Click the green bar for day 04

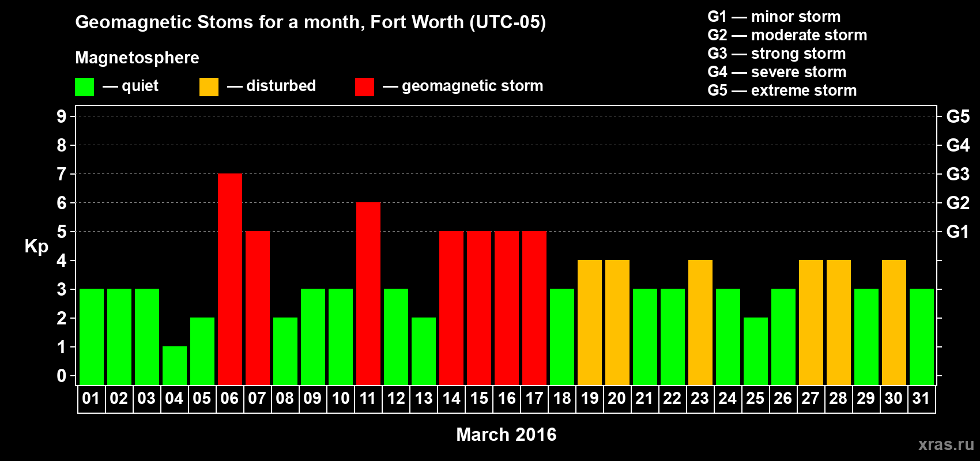[x=175, y=365]
